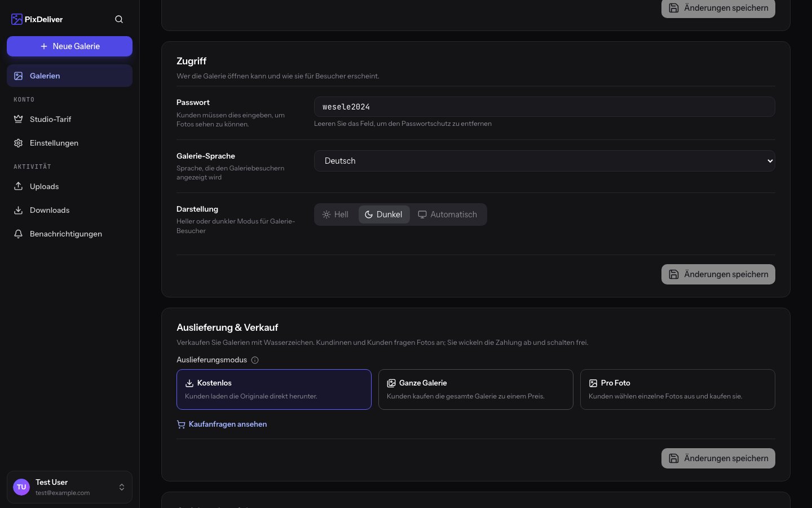Open search with the magnifier icon
Screen dimensions: 812x508
click(119, 19)
